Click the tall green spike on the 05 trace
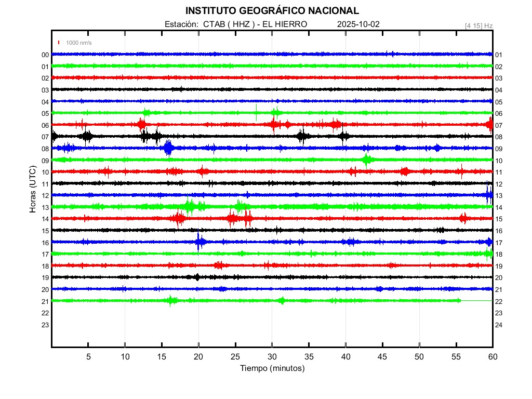532x399 pixels. click(256, 112)
